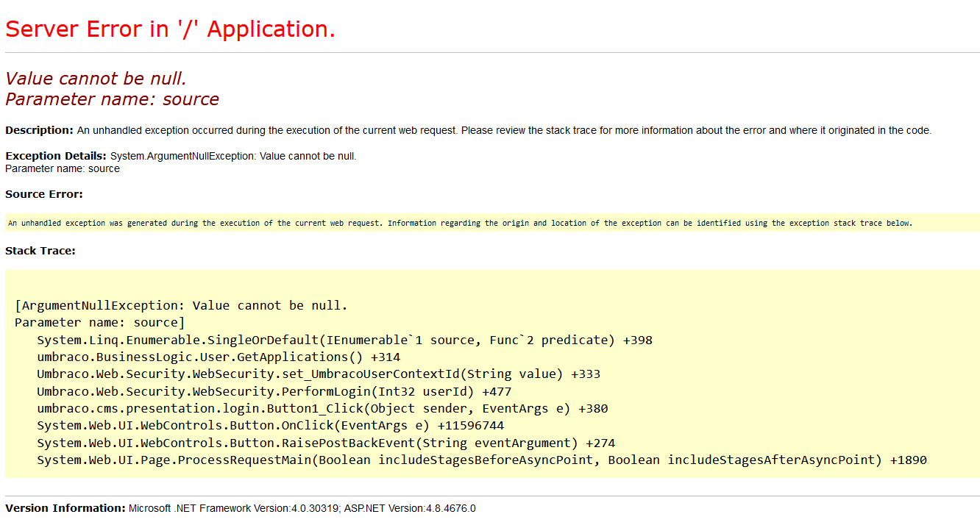Viewport: 980px width, 528px height.
Task: Click the System.Linq.Enumerable.SingleOrDefault stack line
Action: click(344, 340)
